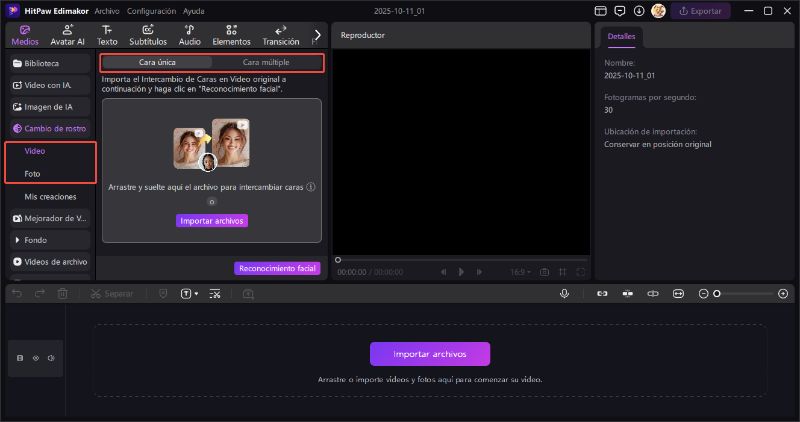Click the timeline image search icon
The image size is (800, 422).
tap(248, 293)
